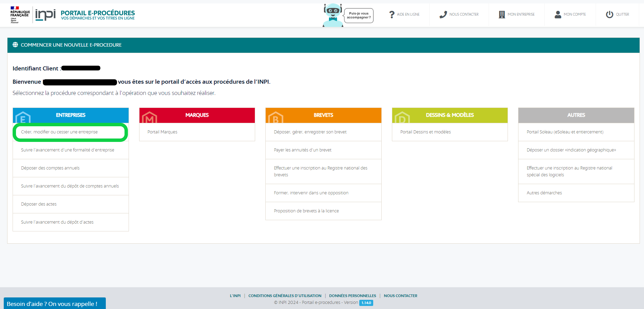
Task: Open Portail Dessins et modèles
Action: 450,132
